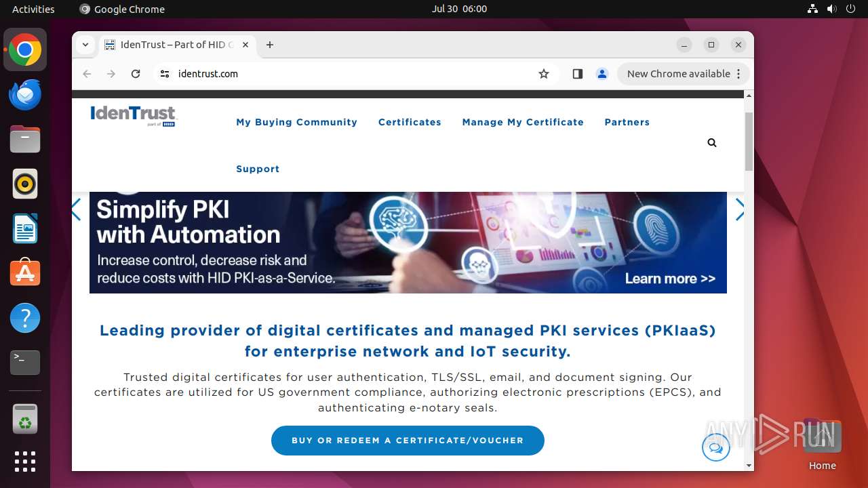Viewport: 868px width, 488px height.
Task: Click the Simplify PKI with Automation banner
Action: coord(408,243)
